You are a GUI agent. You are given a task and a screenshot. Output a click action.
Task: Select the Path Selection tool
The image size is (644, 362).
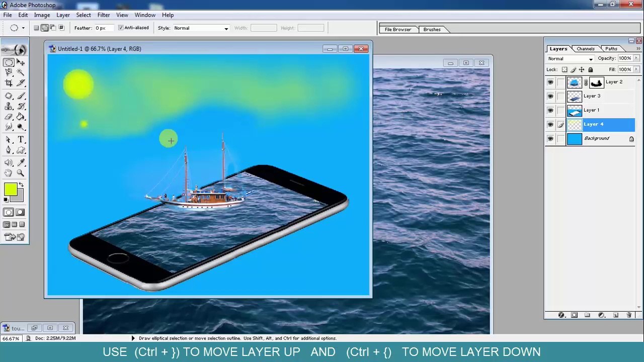click(x=9, y=140)
